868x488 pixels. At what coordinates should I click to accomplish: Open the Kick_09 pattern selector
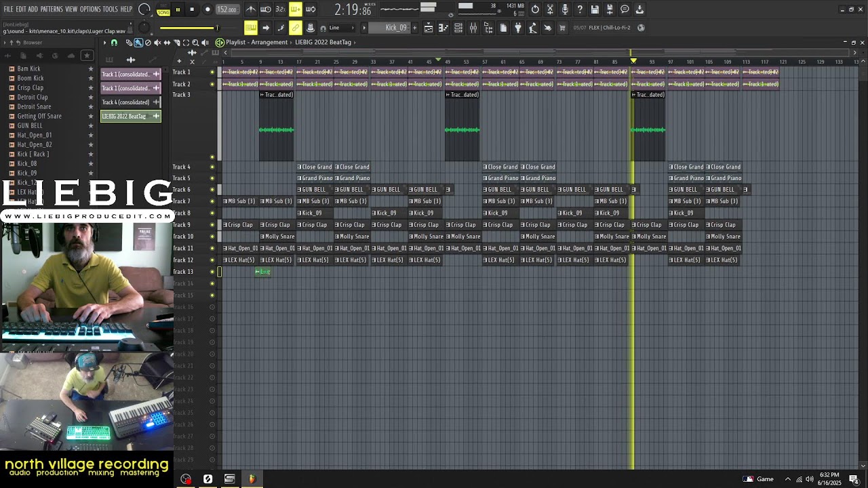tap(389, 28)
